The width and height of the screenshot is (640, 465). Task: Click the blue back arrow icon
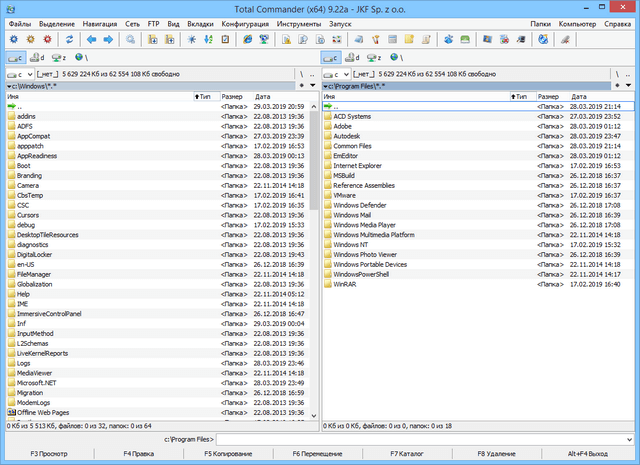92,39
